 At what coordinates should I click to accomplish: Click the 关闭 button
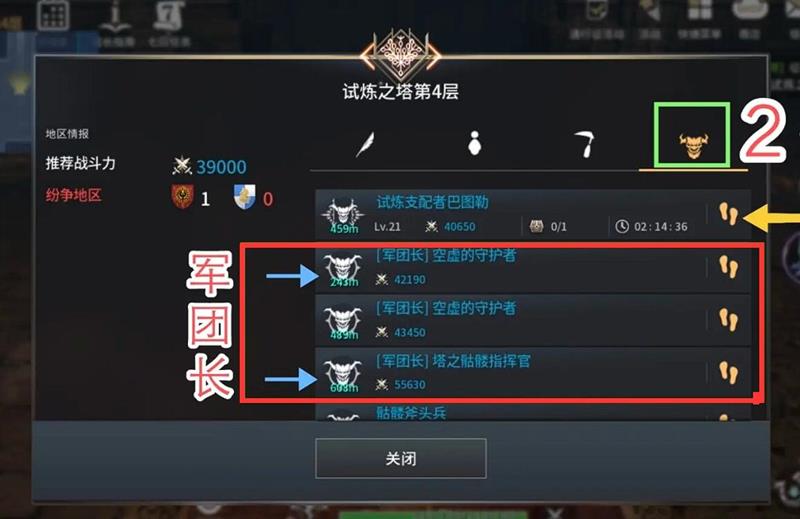pyautogui.click(x=401, y=458)
